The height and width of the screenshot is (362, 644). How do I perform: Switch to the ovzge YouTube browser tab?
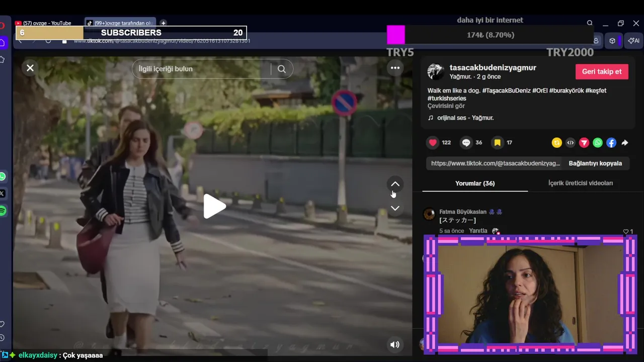(x=47, y=23)
